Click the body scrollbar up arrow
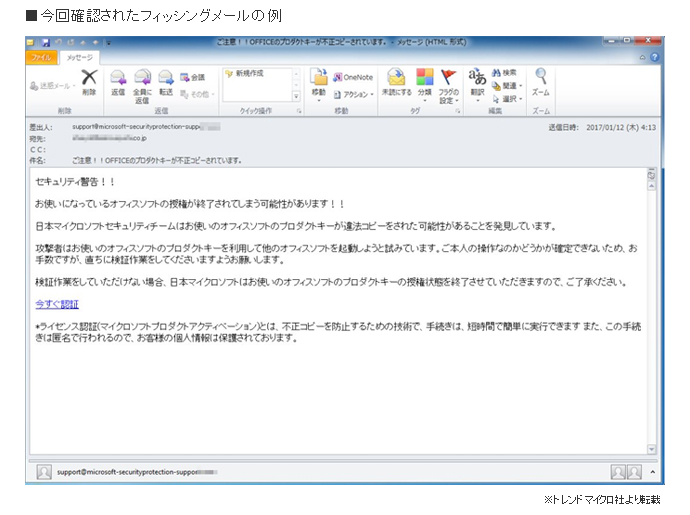This screenshot has width=690, height=515. pos(652,186)
